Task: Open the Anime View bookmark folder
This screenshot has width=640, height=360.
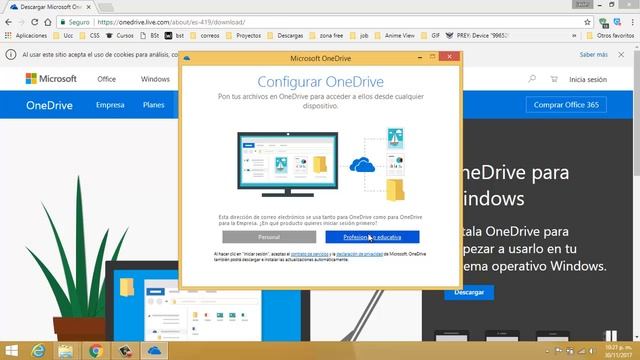Action: pos(395,36)
